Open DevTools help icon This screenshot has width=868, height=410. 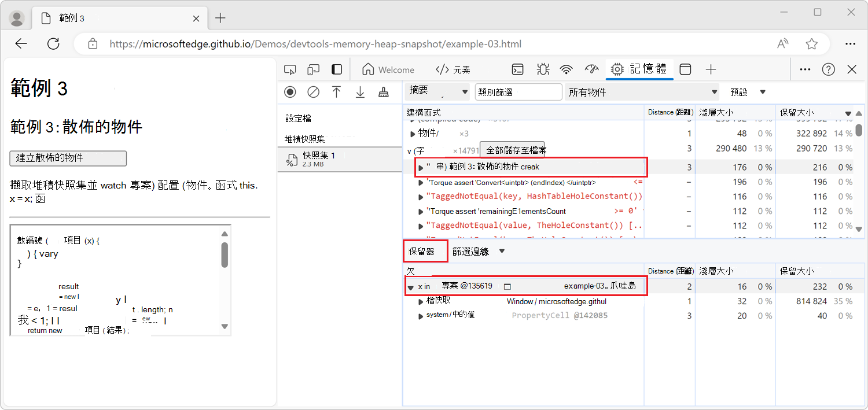[828, 69]
